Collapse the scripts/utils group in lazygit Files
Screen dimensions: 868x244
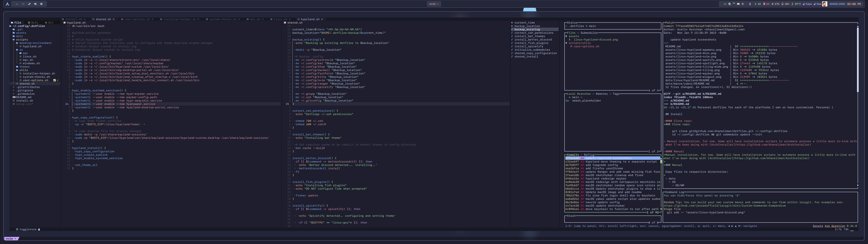click(566, 43)
